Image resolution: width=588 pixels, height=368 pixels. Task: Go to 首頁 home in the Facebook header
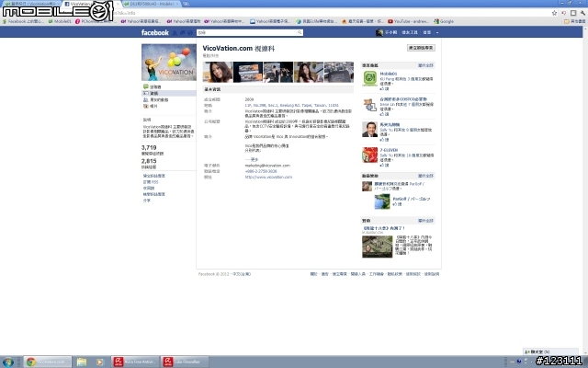(x=426, y=33)
